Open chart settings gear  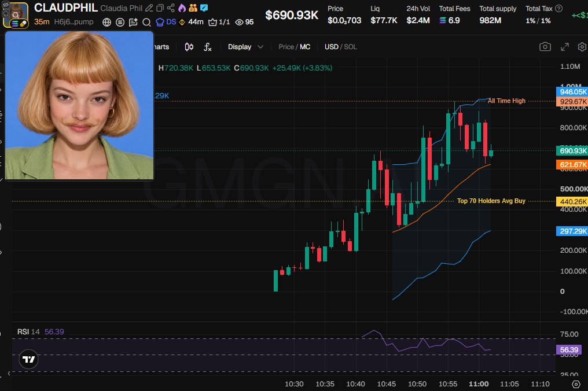pyautogui.click(x=582, y=47)
